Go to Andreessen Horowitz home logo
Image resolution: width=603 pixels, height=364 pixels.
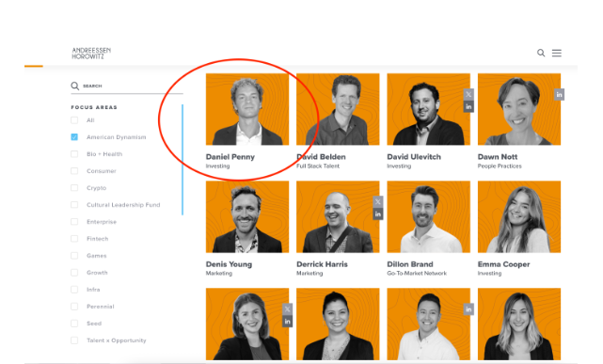(x=91, y=54)
